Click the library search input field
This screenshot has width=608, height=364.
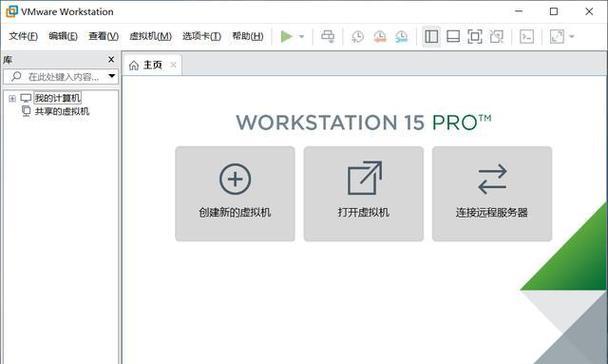click(x=61, y=76)
